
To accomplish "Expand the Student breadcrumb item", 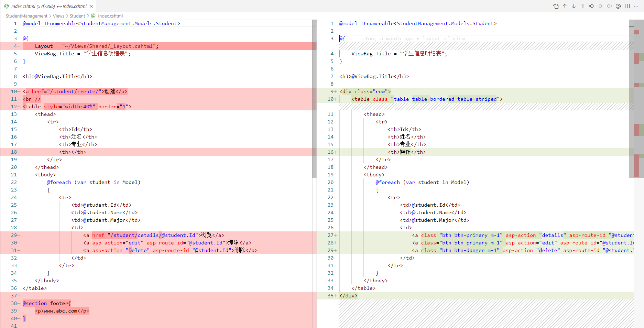I will (x=77, y=16).
